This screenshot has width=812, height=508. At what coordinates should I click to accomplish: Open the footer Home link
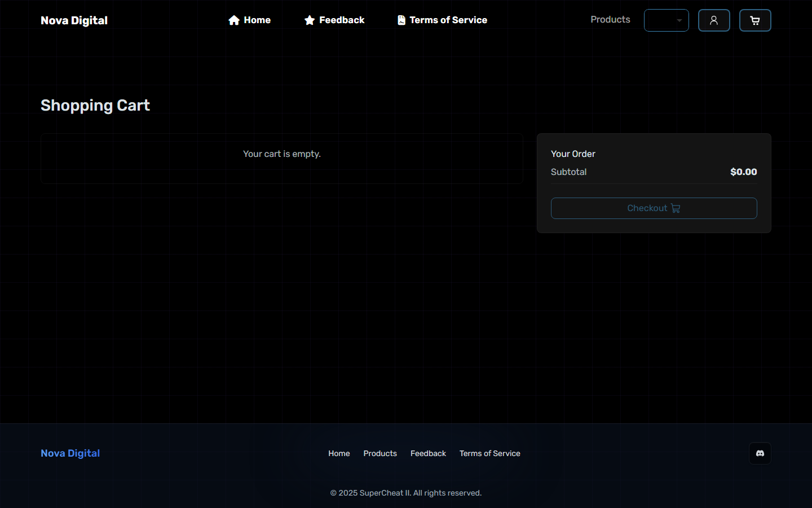(339, 453)
